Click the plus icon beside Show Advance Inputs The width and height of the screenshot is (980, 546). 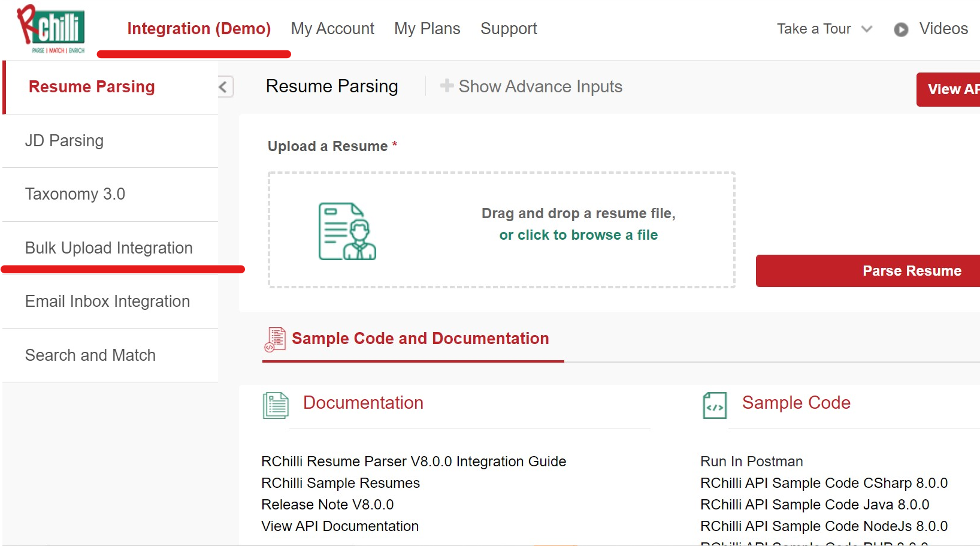coord(446,86)
